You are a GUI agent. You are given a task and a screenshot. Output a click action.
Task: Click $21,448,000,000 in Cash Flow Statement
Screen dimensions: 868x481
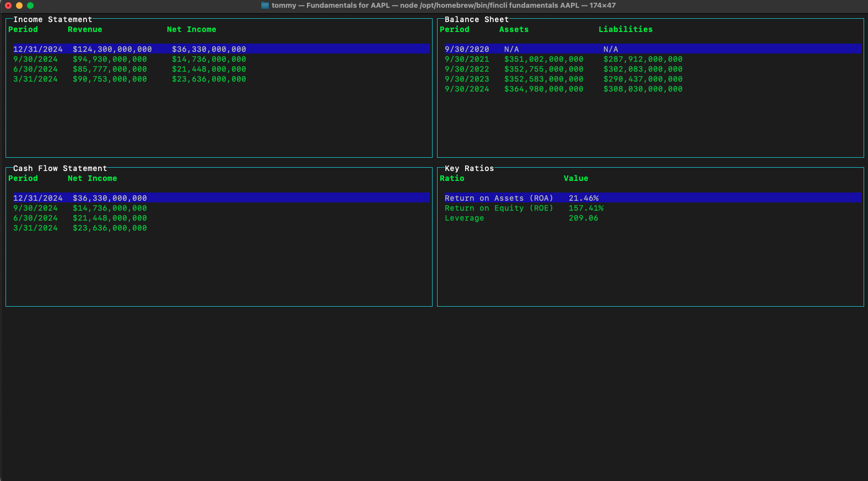[x=110, y=218]
